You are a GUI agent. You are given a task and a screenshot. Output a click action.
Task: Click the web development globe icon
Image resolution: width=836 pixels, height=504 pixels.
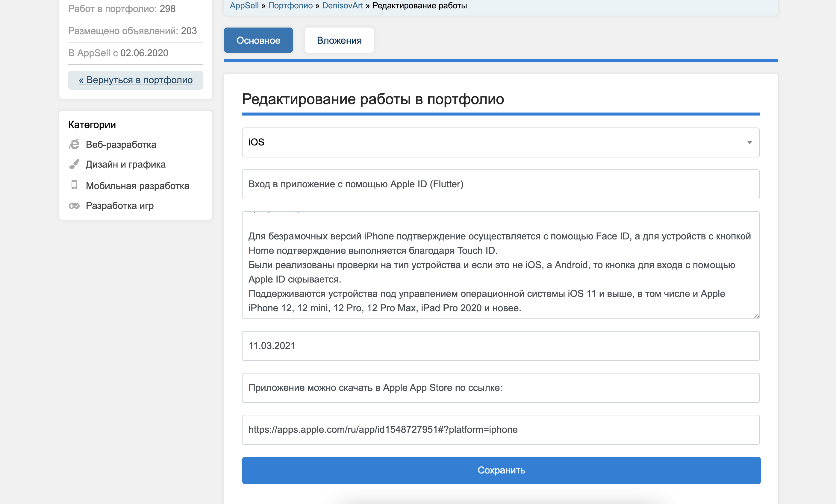tap(74, 145)
